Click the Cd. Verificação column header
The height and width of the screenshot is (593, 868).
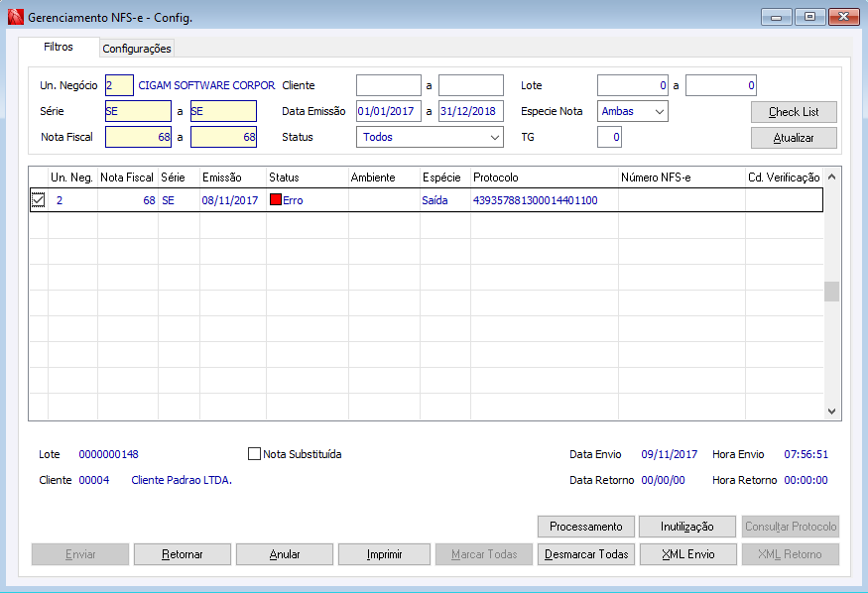(x=784, y=178)
